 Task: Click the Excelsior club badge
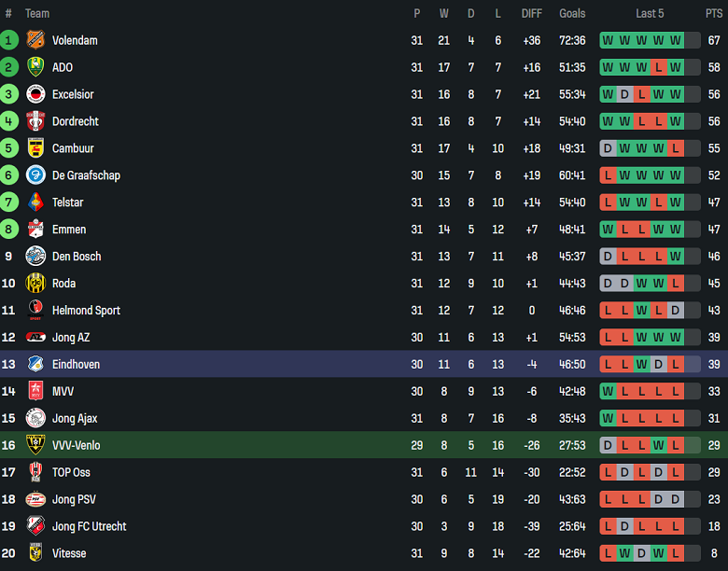(x=35, y=94)
